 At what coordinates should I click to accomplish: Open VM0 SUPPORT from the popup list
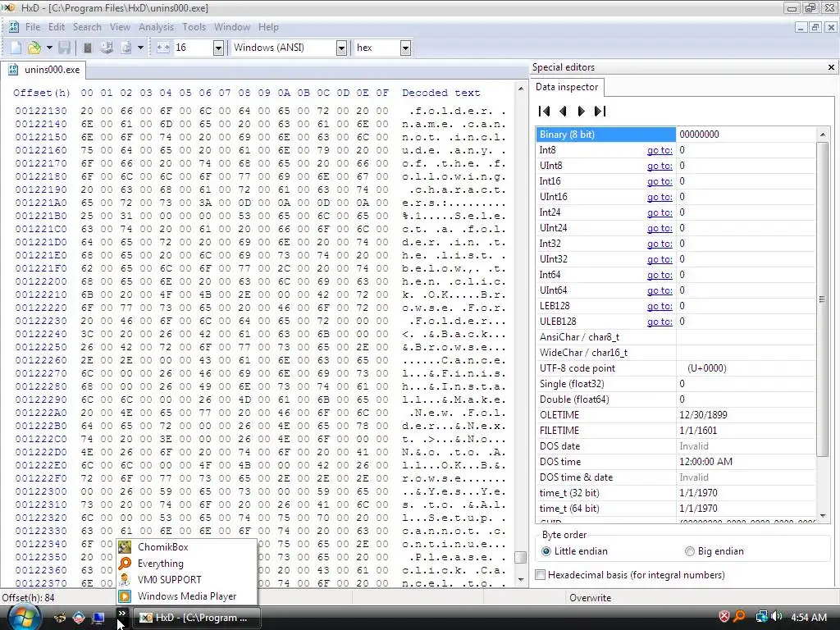[187, 580]
